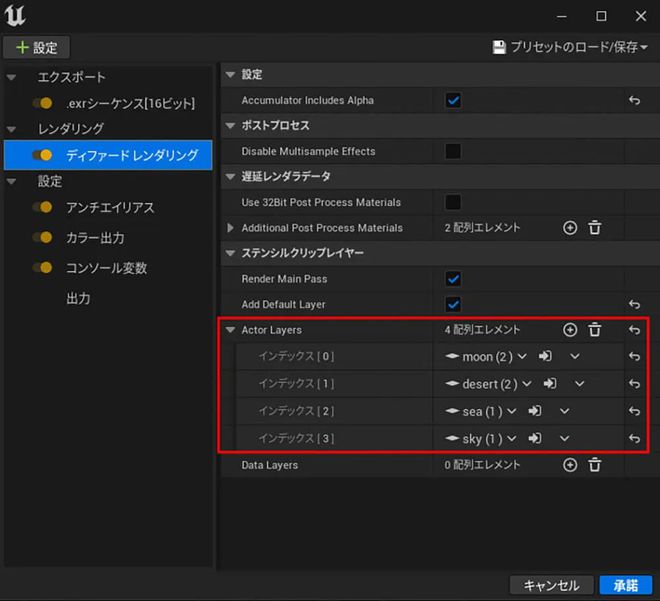
Task: Empty the Data Layers array
Action: [x=594, y=465]
